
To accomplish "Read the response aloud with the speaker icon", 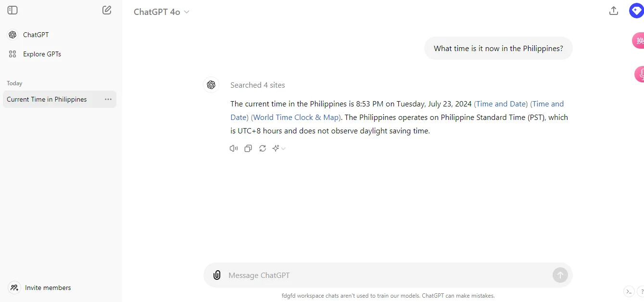I will [x=234, y=148].
